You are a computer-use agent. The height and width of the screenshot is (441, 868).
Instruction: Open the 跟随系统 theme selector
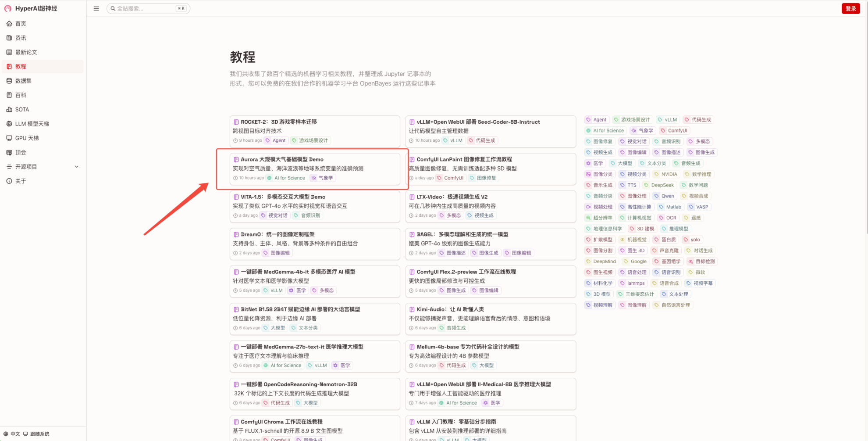click(36, 434)
